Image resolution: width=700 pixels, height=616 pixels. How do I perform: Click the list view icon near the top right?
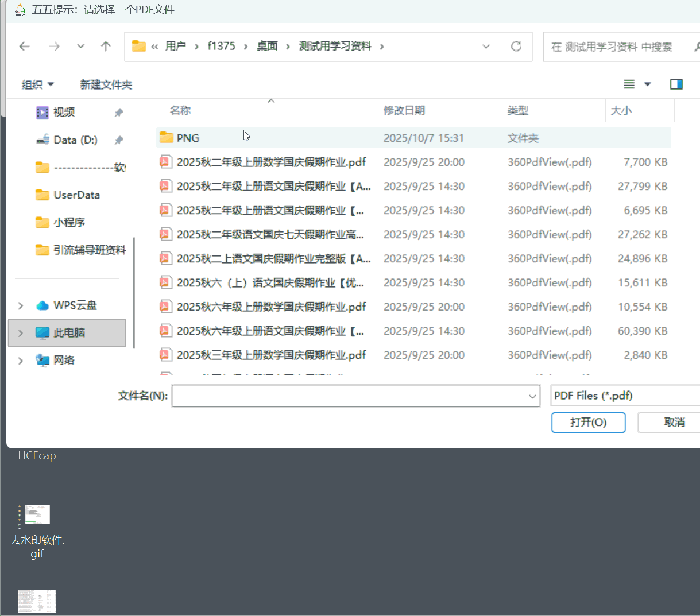pyautogui.click(x=628, y=84)
